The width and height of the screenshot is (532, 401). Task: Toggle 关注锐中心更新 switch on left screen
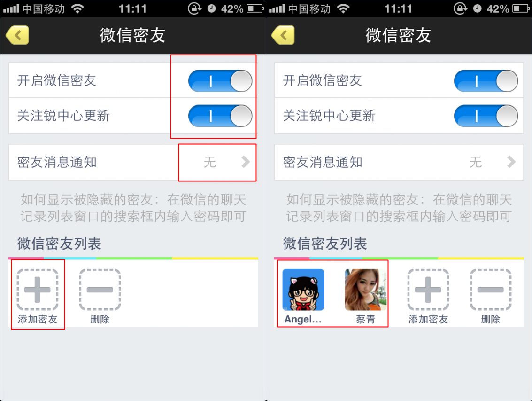220,116
